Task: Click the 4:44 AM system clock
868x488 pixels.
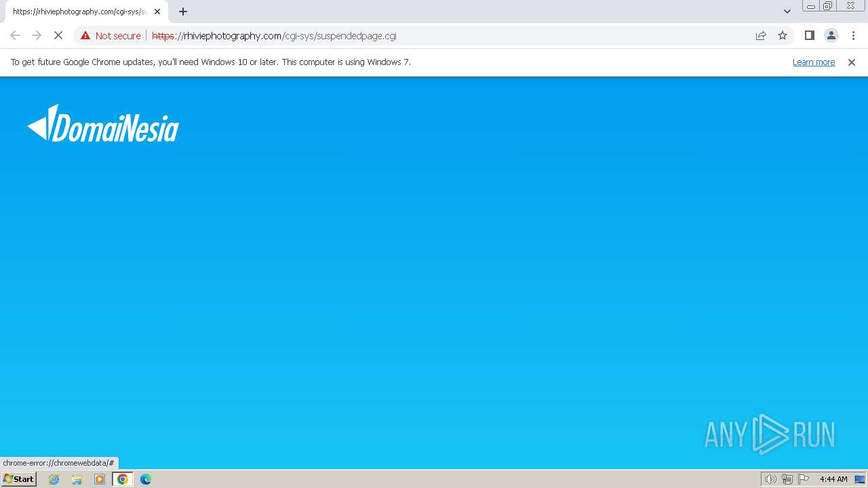Action: coord(833,479)
